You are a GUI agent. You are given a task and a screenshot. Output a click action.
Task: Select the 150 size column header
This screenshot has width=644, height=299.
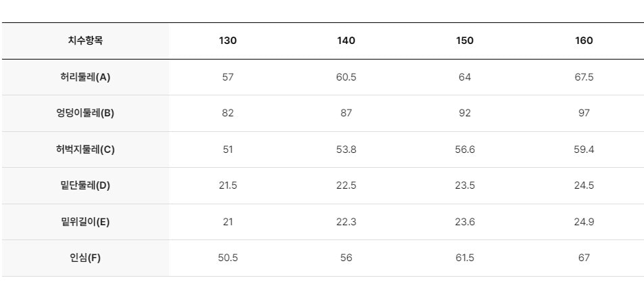click(x=465, y=41)
